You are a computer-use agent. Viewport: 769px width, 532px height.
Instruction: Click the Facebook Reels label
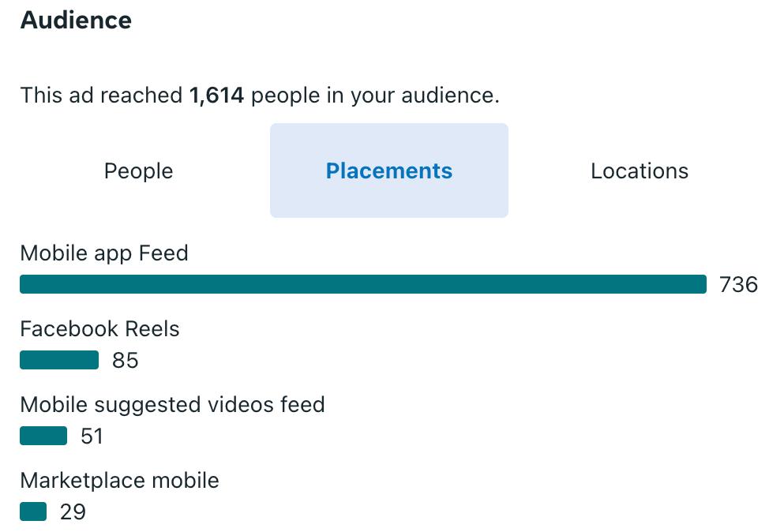(x=99, y=329)
